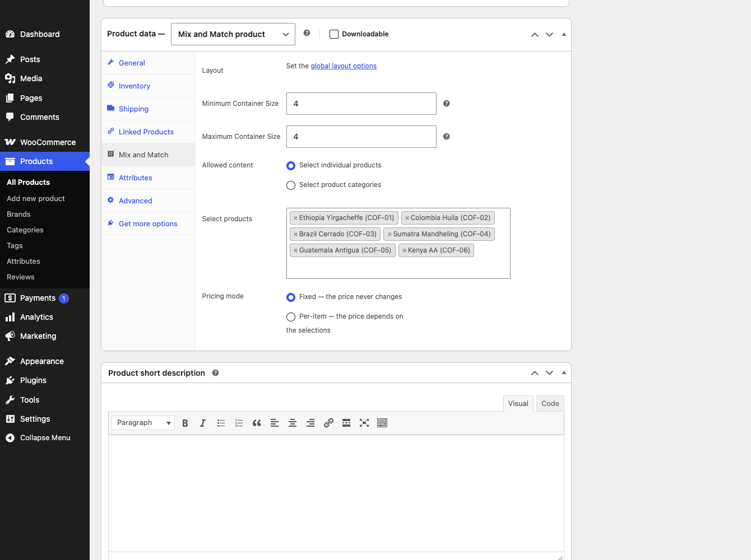Click help icon next to product type dropdown

click(x=307, y=33)
